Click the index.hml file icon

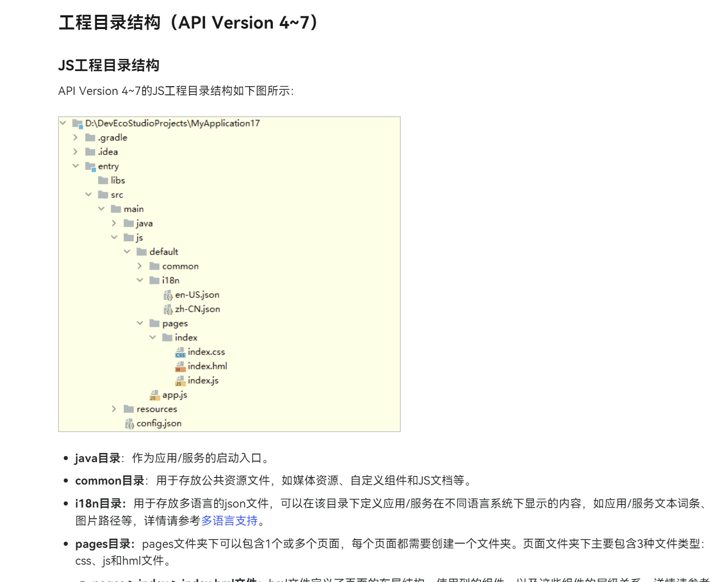point(180,367)
